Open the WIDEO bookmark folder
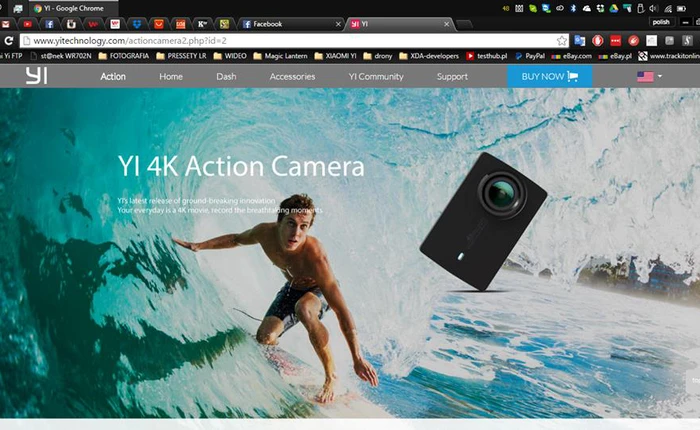Viewport: 700px width, 430px height. coord(230,56)
